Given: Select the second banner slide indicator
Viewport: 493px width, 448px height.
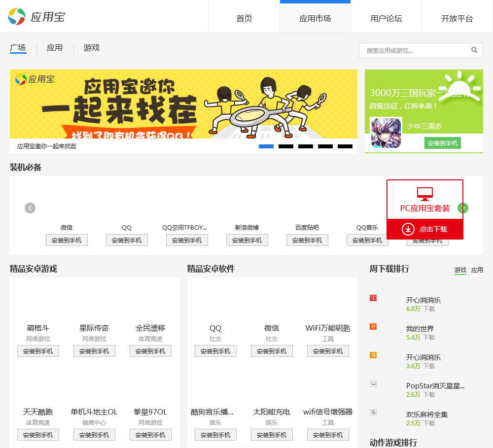Looking at the screenshot, I should point(286,146).
